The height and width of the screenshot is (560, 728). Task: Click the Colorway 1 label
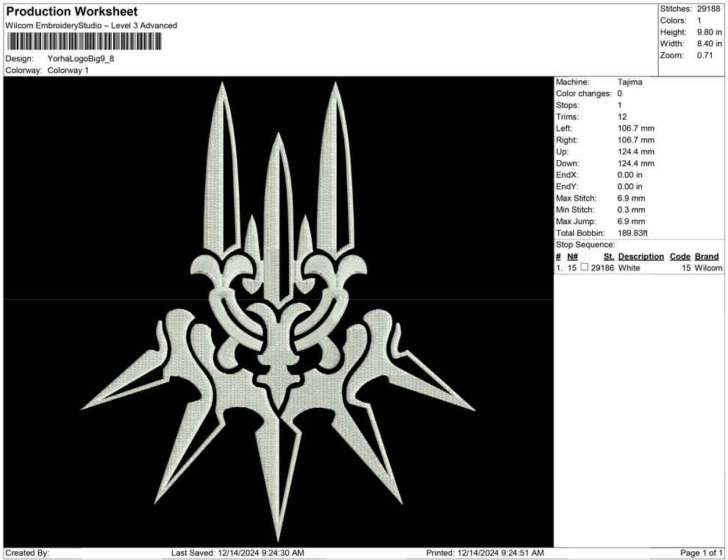pyautogui.click(x=70, y=71)
